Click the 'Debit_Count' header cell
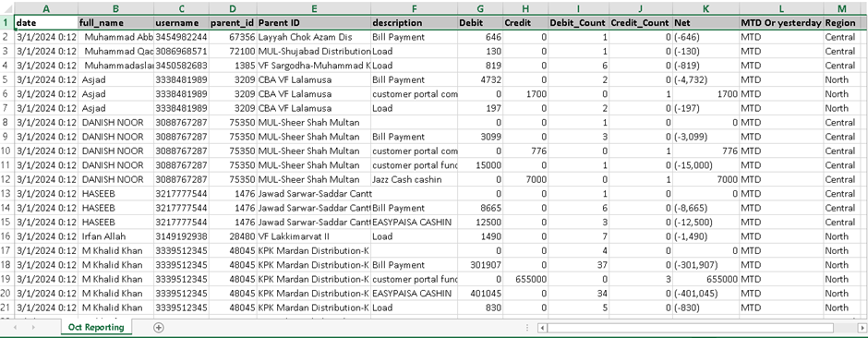 click(578, 23)
